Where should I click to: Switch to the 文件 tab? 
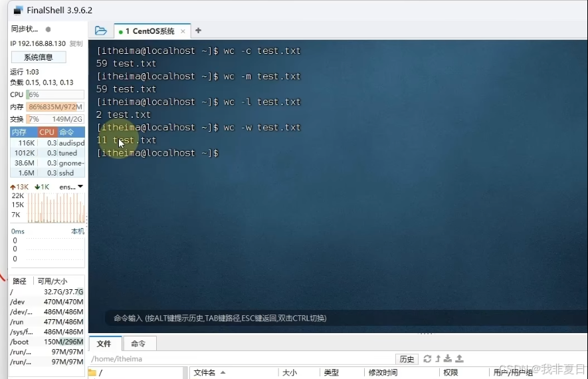(x=104, y=343)
